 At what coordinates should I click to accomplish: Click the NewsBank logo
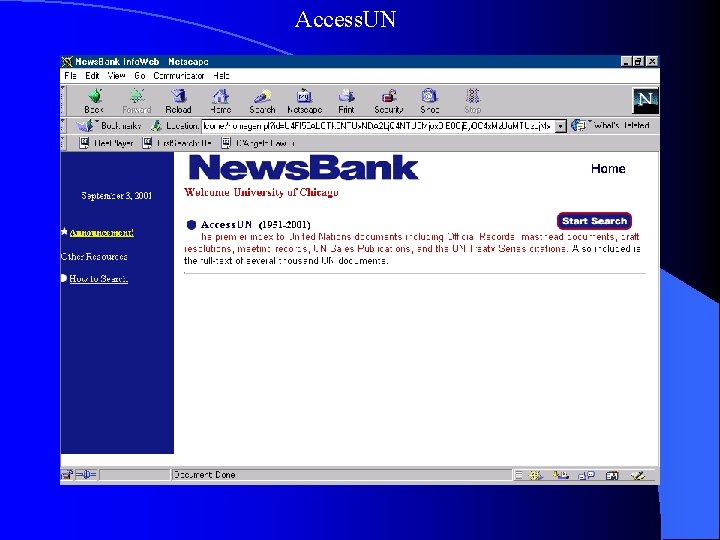tap(304, 168)
